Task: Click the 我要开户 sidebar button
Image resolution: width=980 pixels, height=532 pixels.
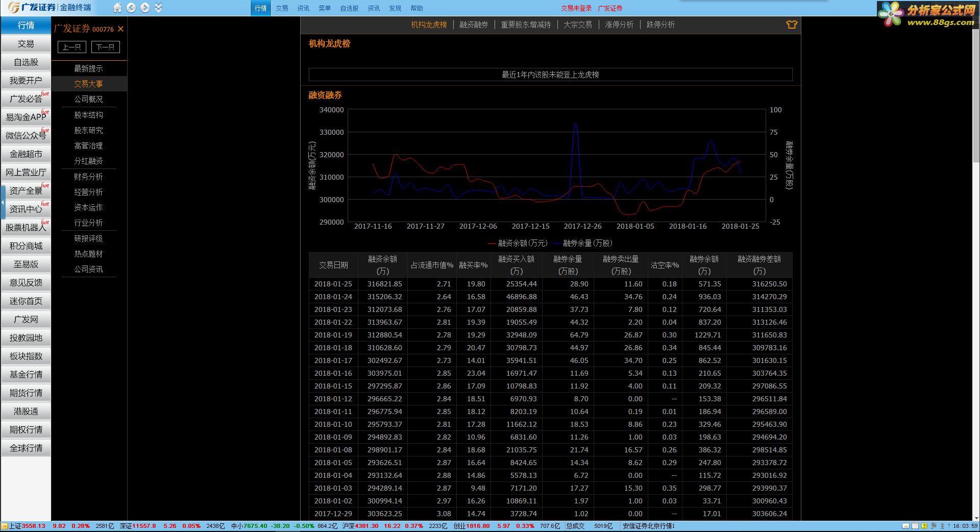Action: (26, 81)
